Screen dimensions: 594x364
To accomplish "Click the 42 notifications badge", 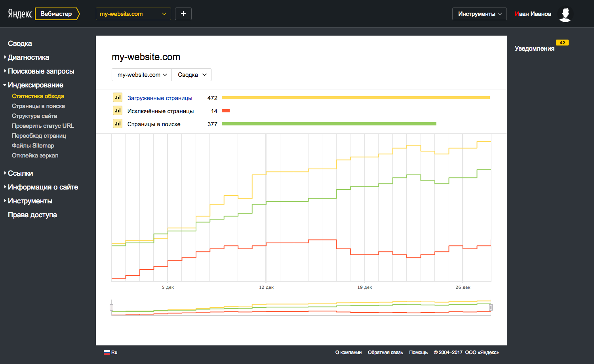I will [x=562, y=43].
